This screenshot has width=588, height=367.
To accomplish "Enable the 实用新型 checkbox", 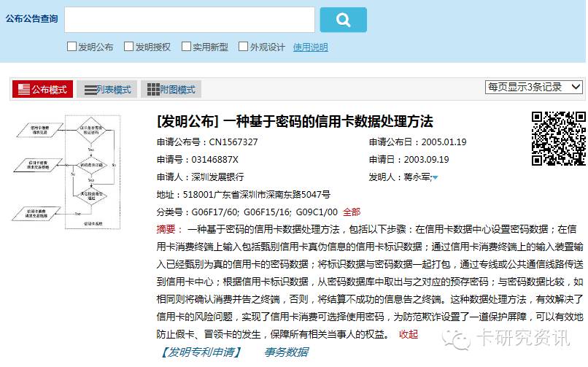I will (x=186, y=47).
